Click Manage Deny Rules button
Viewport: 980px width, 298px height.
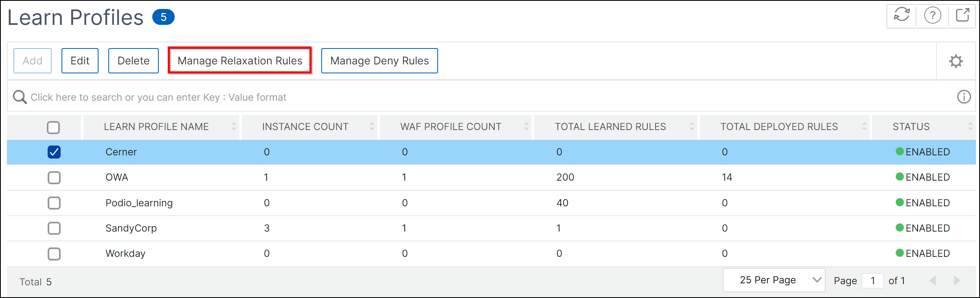(x=379, y=61)
